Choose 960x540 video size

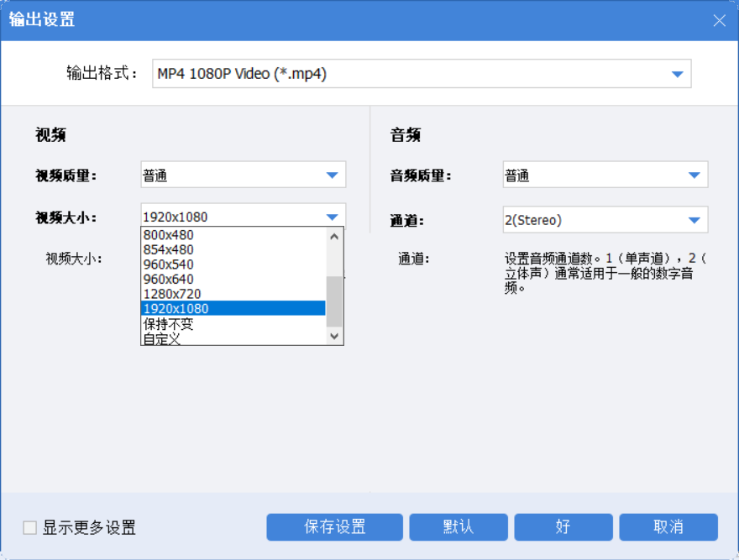(233, 264)
